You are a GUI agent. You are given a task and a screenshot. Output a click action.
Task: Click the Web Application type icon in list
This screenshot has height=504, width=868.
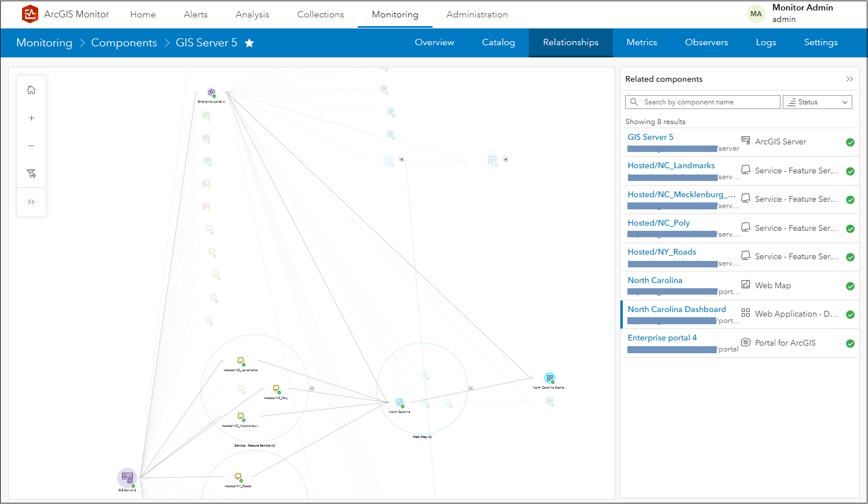point(746,313)
